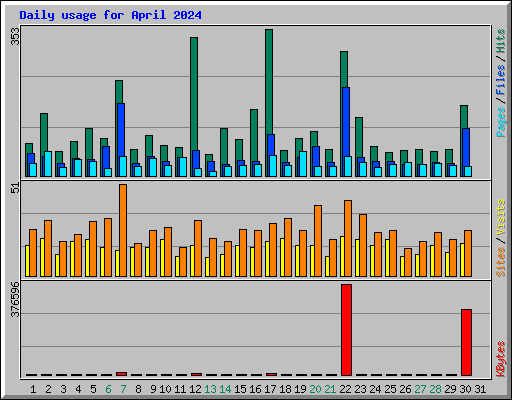This screenshot has height=400, width=512.
Task: Click day label '12' on the x-axis
Action: 195,389
